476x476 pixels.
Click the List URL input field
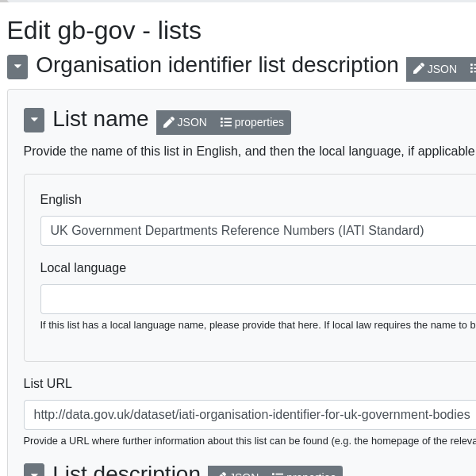tap(250, 415)
